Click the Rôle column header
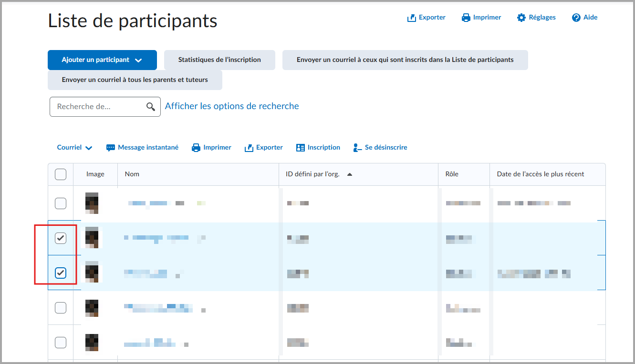The height and width of the screenshot is (364, 635). coord(452,174)
